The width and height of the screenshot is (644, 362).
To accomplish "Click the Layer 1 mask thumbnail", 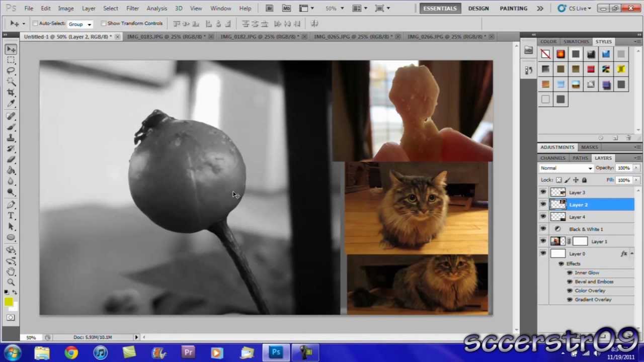I will (580, 241).
